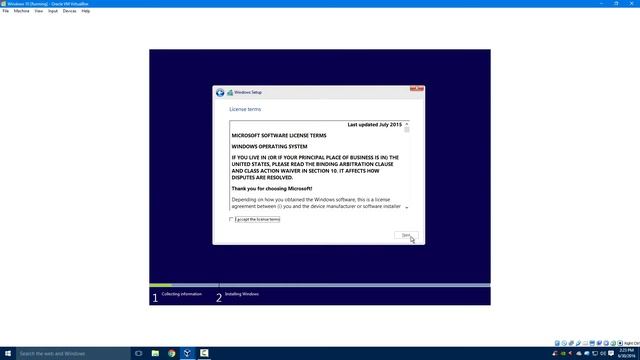Click the Search the web and Windows box

point(73,353)
